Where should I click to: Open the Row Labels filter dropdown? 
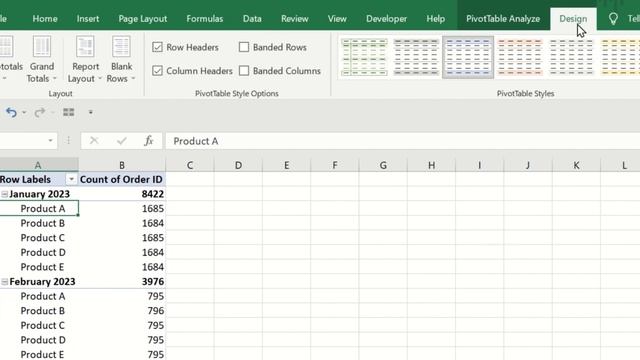coord(71,179)
